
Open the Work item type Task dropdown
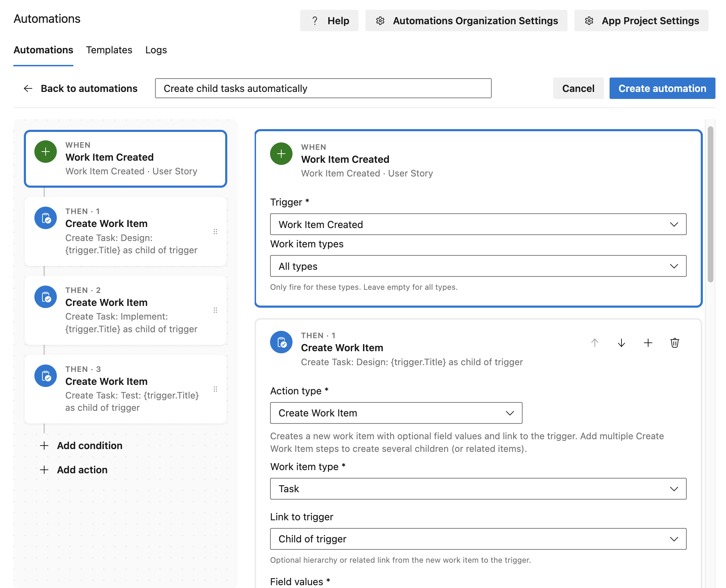(x=478, y=489)
